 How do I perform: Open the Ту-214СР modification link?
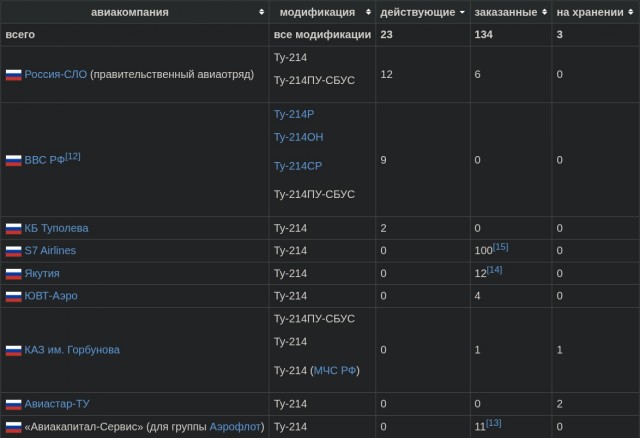[x=298, y=166]
